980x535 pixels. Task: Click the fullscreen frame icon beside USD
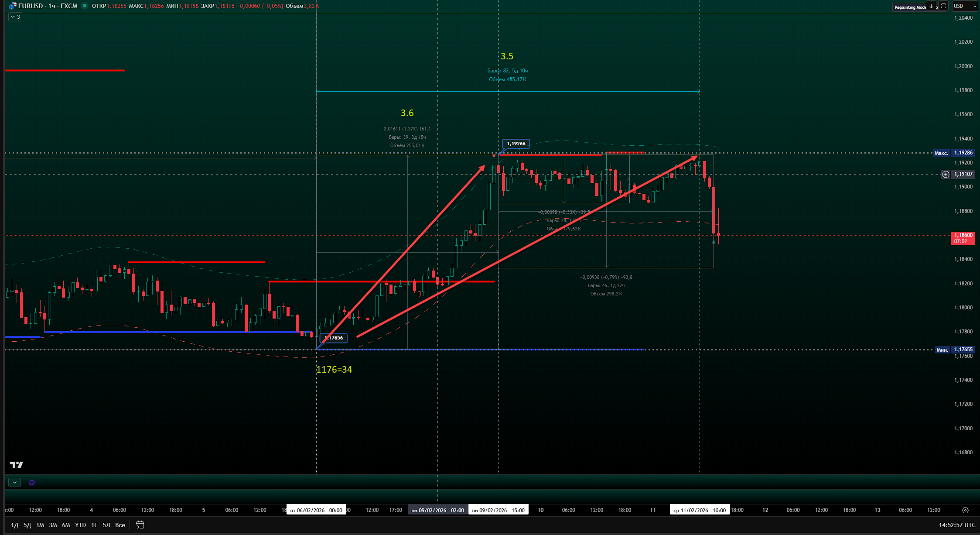(x=943, y=6)
